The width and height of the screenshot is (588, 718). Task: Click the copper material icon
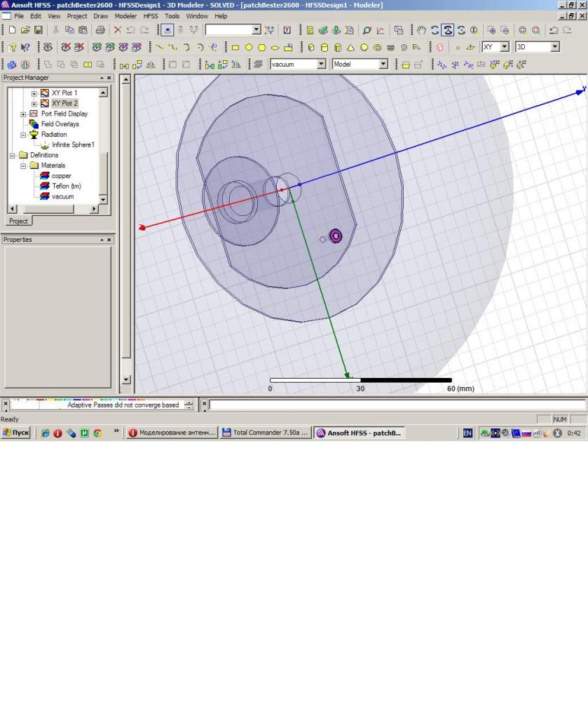point(45,176)
